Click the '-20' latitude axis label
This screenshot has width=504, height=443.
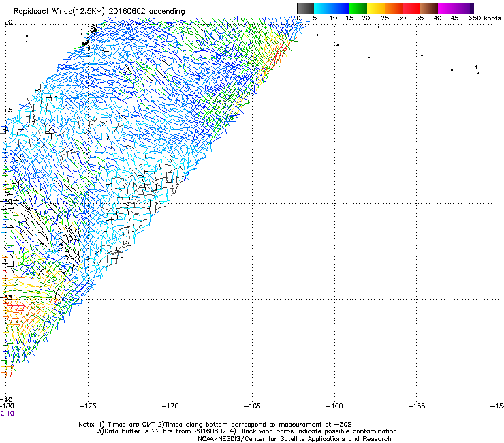coord(6,22)
